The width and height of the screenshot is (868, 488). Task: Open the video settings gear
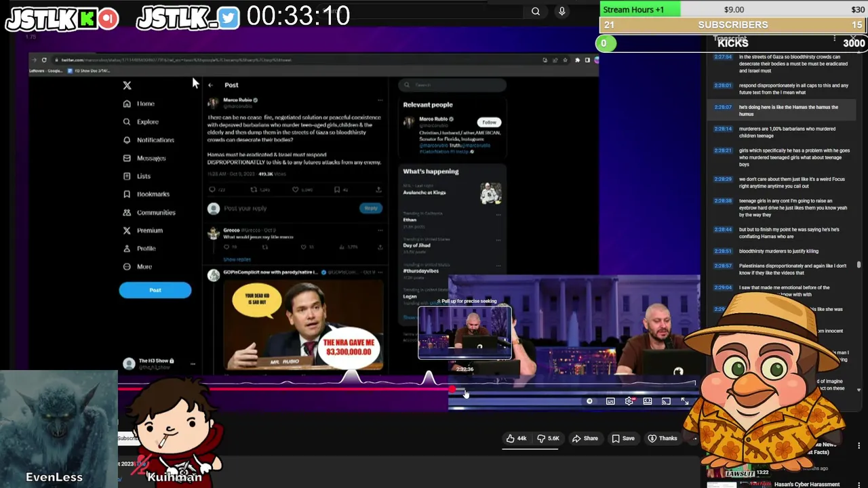[629, 401]
